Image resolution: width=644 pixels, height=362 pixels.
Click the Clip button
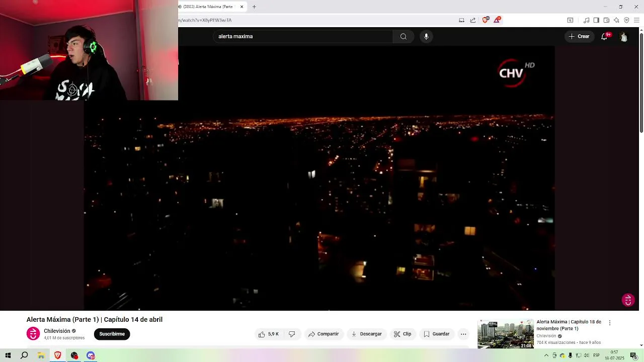(403, 334)
